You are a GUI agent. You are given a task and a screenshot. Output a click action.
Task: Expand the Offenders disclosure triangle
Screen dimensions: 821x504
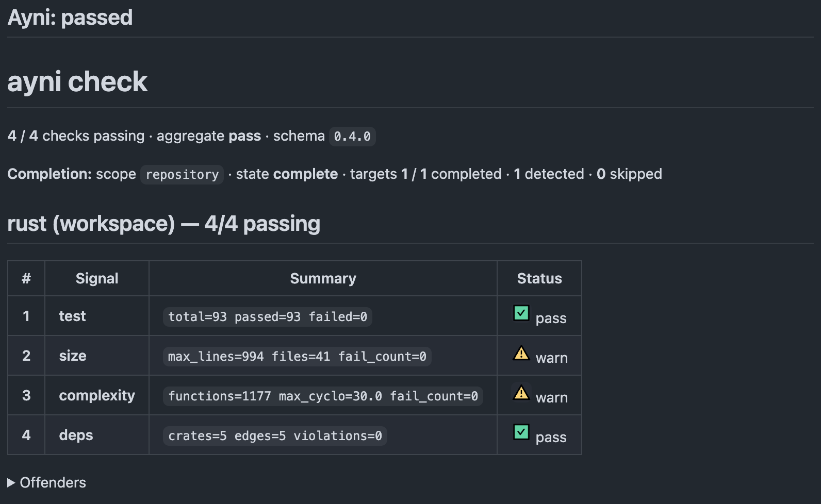click(11, 483)
